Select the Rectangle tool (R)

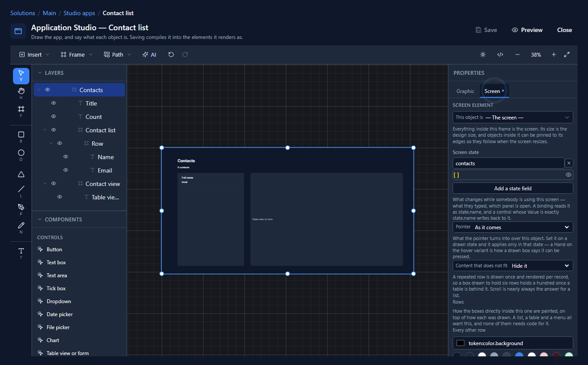point(21,137)
